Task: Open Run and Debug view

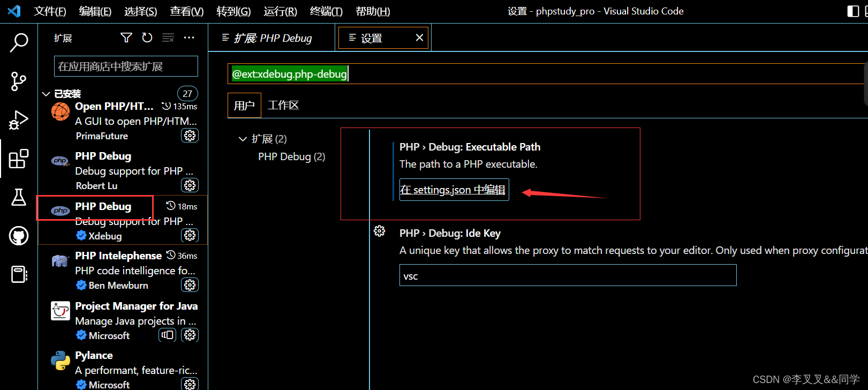Action: (x=19, y=121)
